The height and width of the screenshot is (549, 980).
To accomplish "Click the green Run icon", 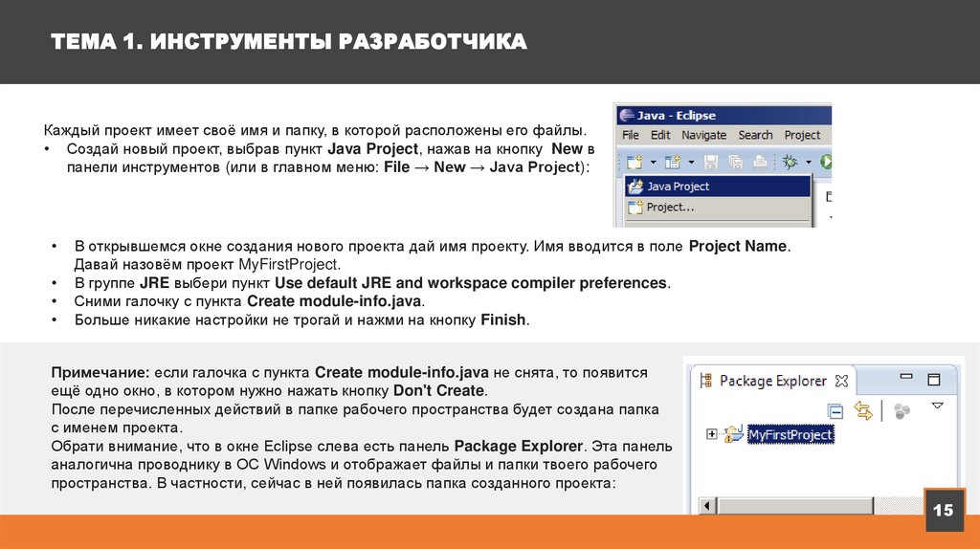I will [826, 163].
